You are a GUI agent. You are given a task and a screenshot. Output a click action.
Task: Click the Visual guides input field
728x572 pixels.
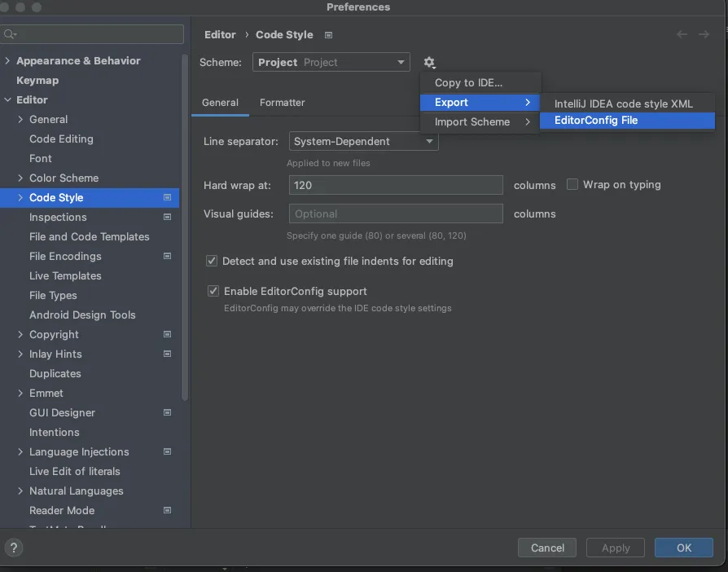(396, 214)
